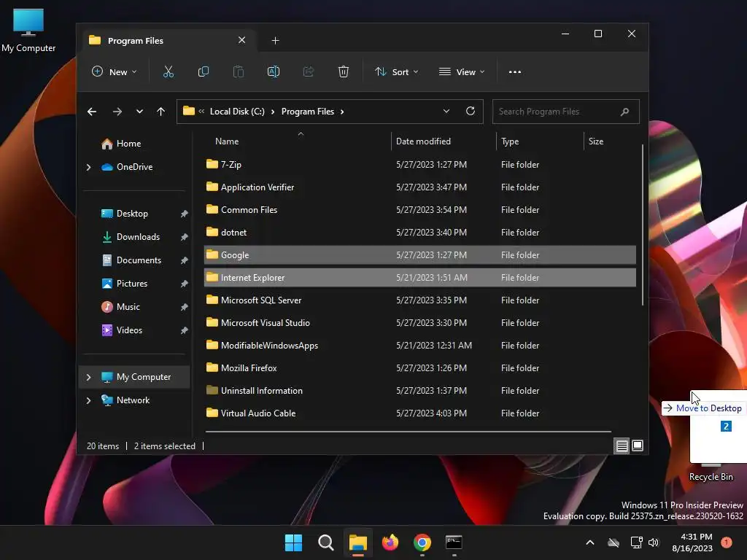Open Desktop in quick access
The height and width of the screenshot is (560, 747).
click(x=125, y=214)
